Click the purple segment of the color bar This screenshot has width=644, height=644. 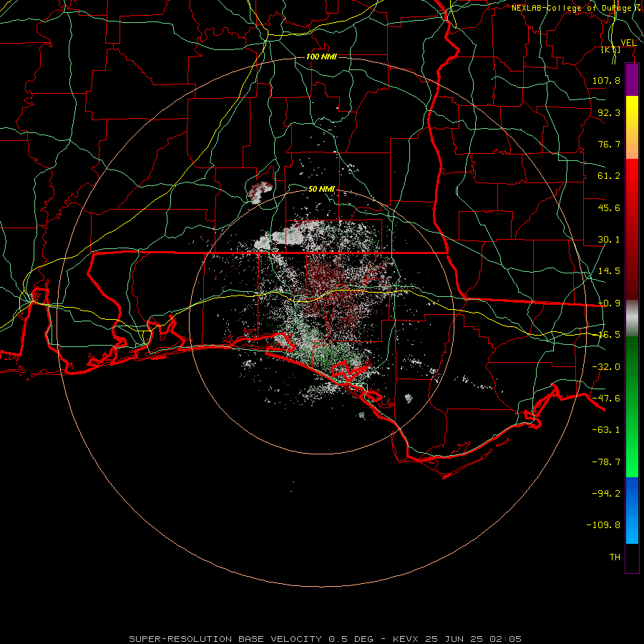click(x=632, y=80)
